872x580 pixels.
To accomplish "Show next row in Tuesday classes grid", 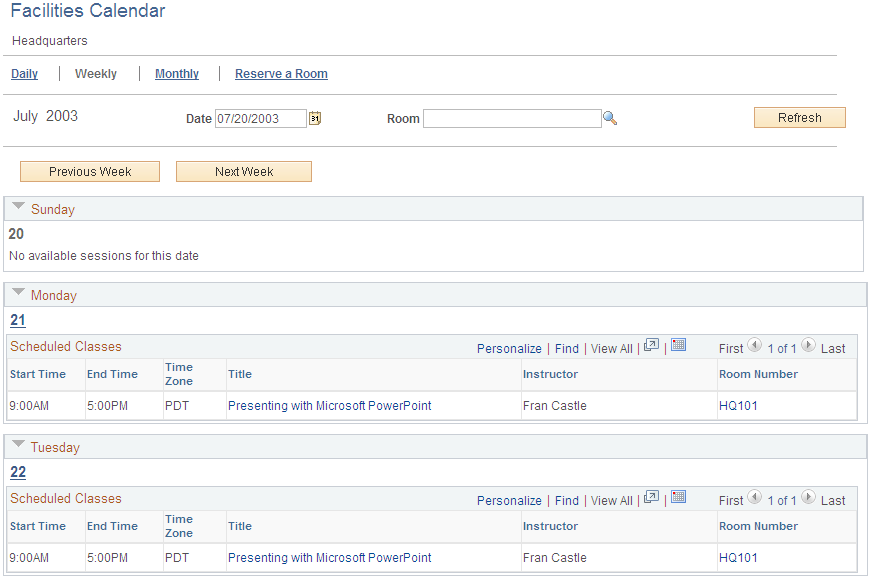I will (x=808, y=497).
